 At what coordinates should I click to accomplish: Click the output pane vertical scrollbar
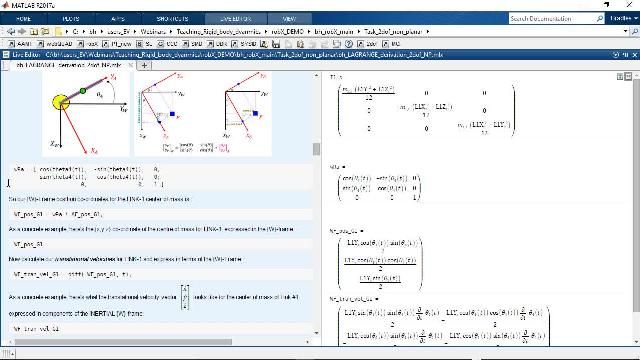pyautogui.click(x=636, y=196)
